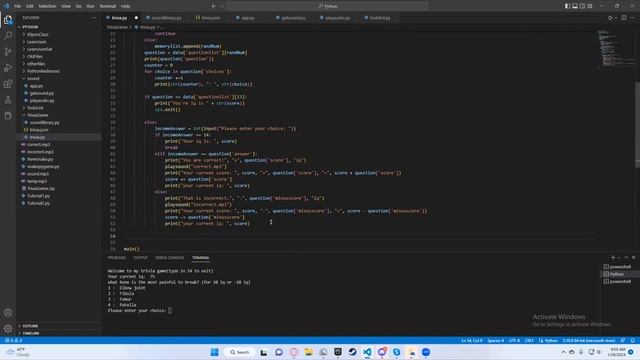Image resolution: width=640 pixels, height=360 pixels.
Task: Open the notifications bell in status bar
Action: (x=632, y=340)
